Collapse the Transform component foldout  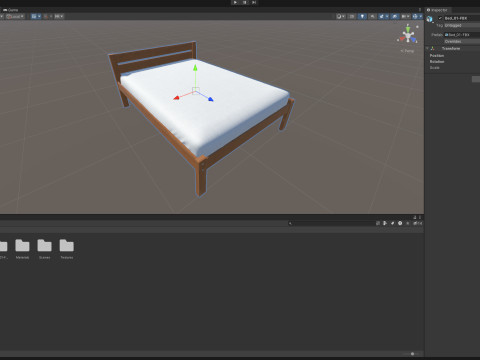[427, 48]
